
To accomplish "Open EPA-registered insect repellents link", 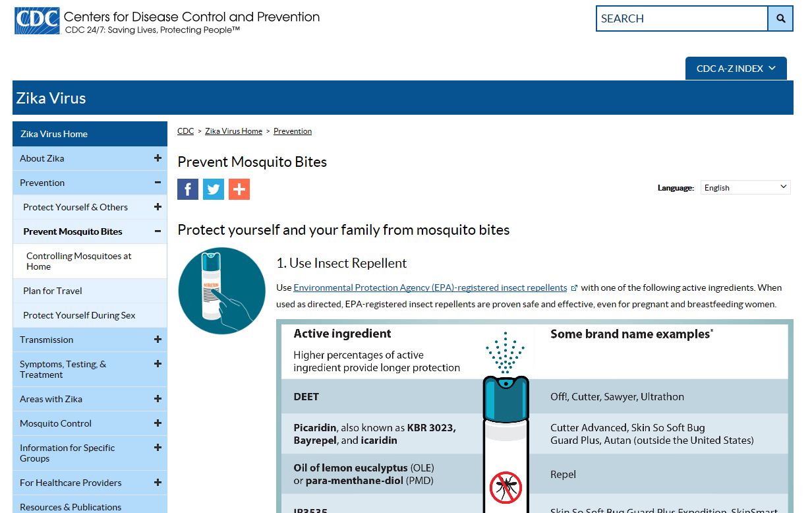I will pyautogui.click(x=430, y=288).
